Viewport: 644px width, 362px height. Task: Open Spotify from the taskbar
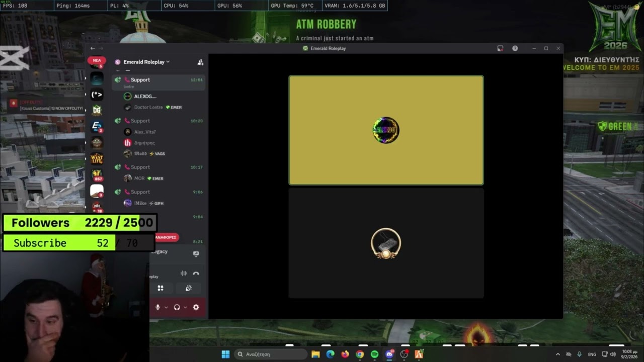(374, 354)
